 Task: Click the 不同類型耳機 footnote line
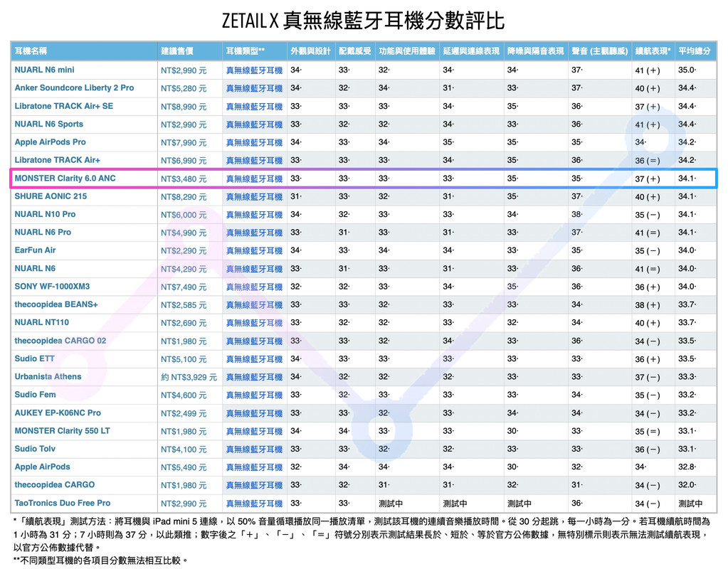(101, 560)
